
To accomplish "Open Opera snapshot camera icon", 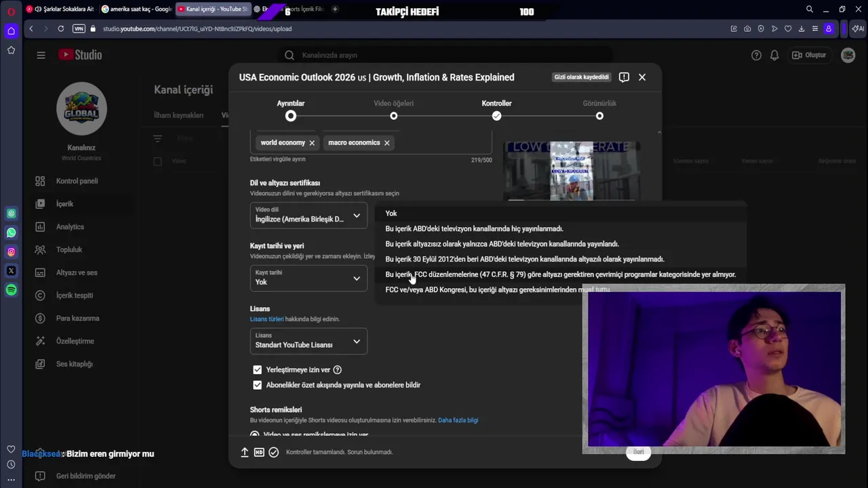I will pos(747,28).
